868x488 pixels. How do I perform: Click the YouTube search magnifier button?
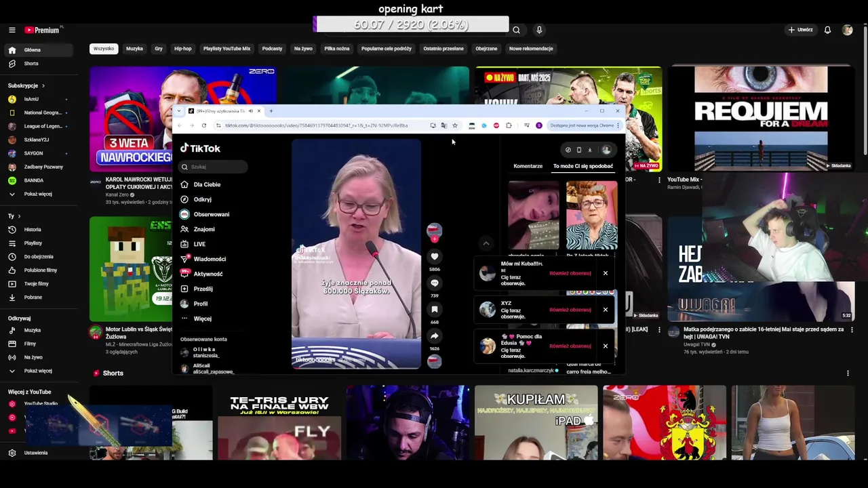pyautogui.click(x=516, y=30)
